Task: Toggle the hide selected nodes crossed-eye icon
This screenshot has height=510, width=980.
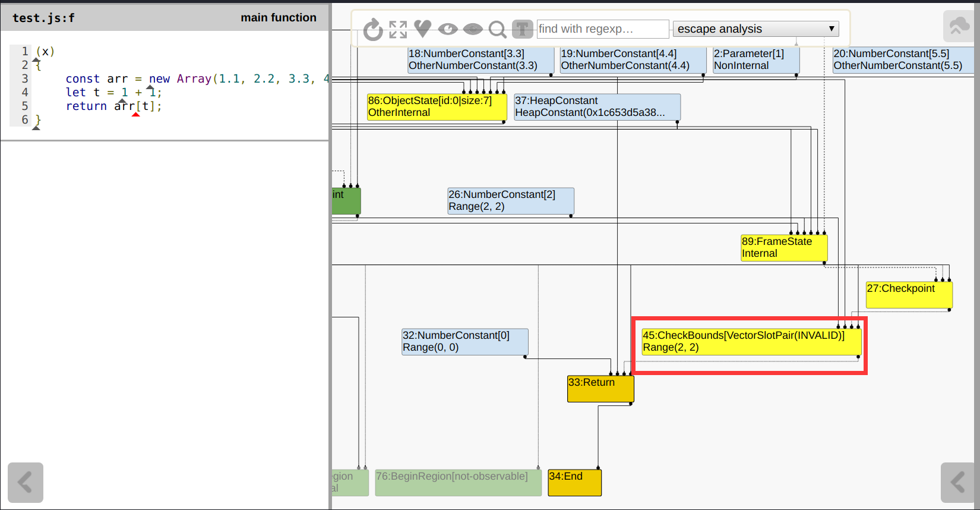Action: click(473, 29)
